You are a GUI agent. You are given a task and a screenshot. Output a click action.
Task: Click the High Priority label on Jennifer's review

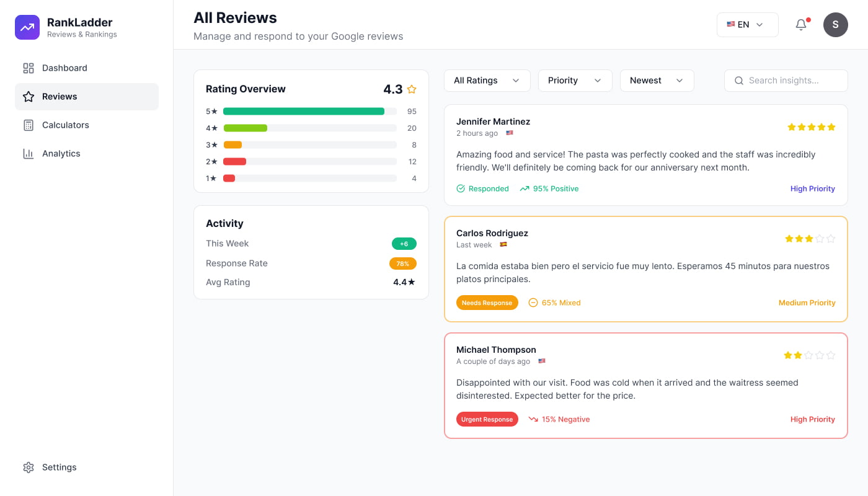[x=813, y=188]
